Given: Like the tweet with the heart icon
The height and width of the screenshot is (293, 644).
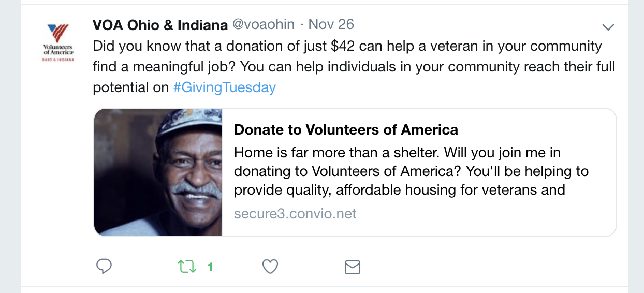Looking at the screenshot, I should pyautogui.click(x=270, y=267).
